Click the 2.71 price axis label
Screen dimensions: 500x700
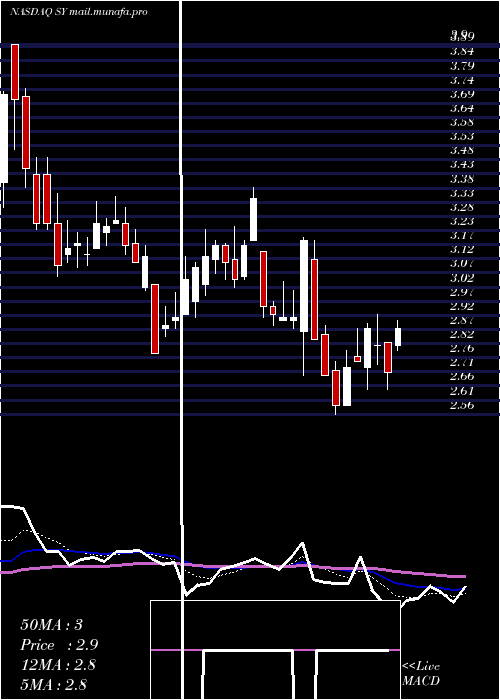[462, 362]
